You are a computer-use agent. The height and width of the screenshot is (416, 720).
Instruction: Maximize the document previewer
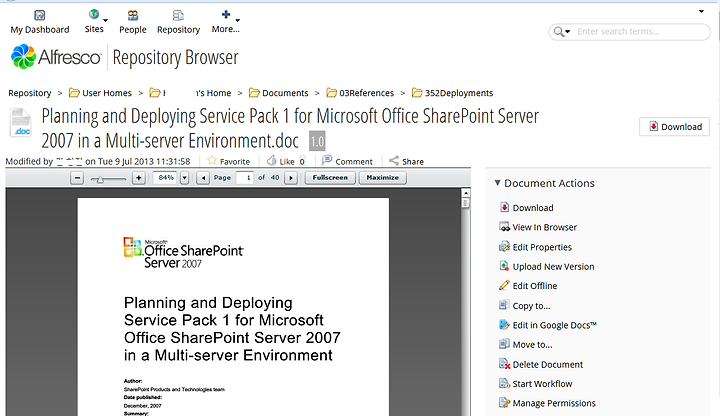click(x=382, y=178)
